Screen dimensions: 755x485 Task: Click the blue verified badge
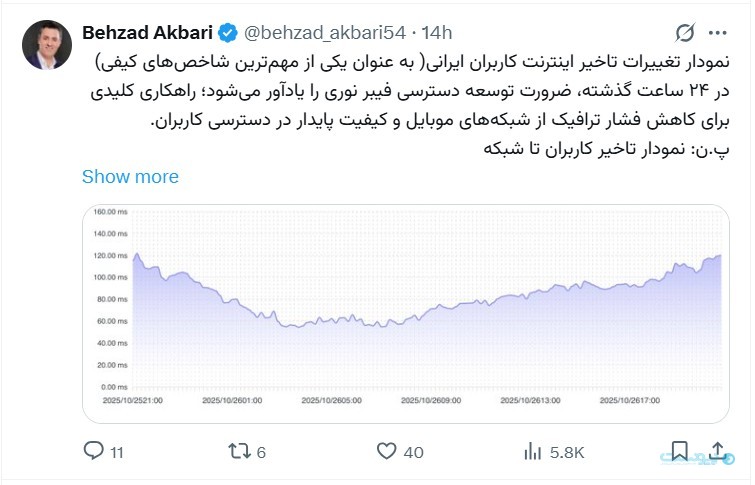tap(229, 32)
